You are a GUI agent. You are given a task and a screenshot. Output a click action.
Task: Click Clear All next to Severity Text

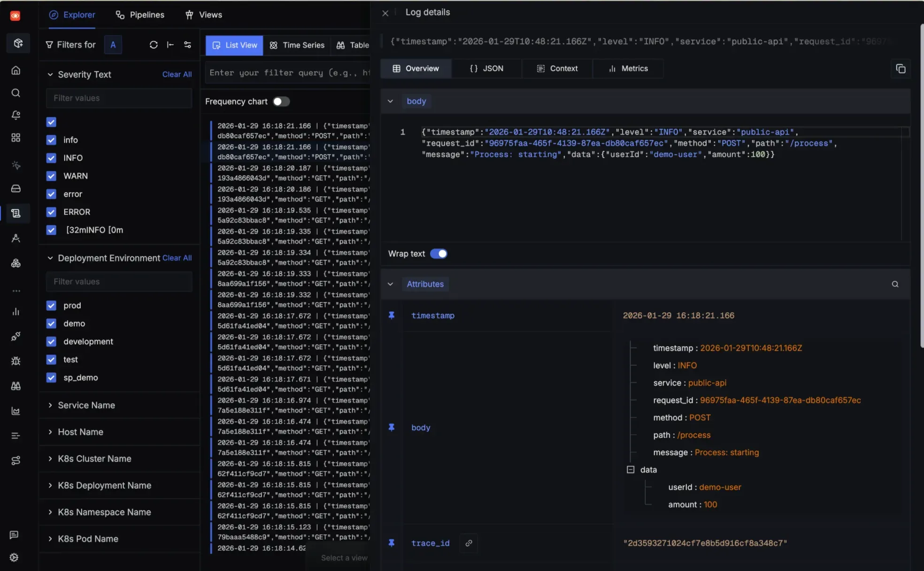(x=177, y=74)
